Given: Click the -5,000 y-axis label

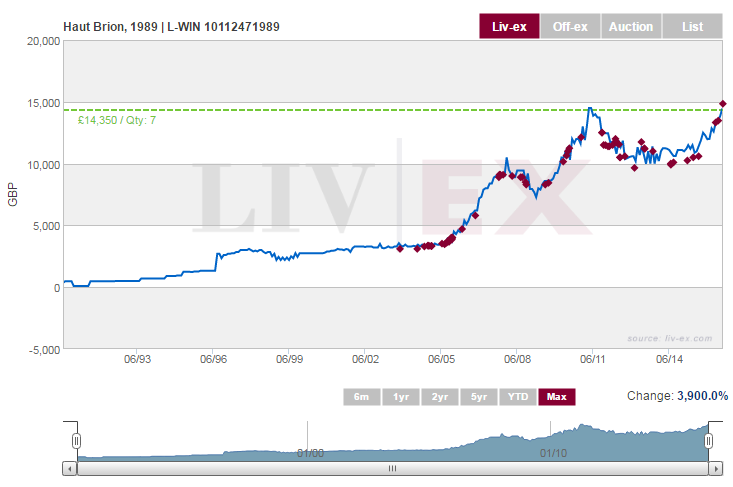Looking at the screenshot, I should [x=44, y=350].
